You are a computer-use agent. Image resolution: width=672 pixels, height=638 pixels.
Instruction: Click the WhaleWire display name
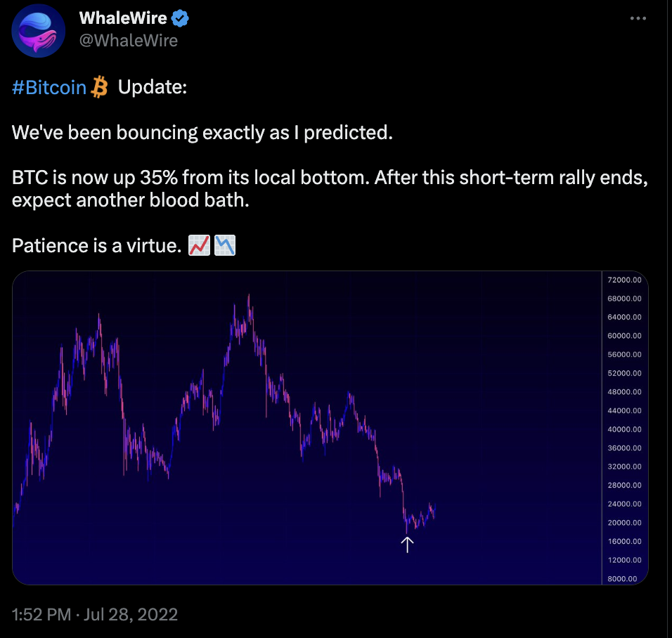(123, 18)
